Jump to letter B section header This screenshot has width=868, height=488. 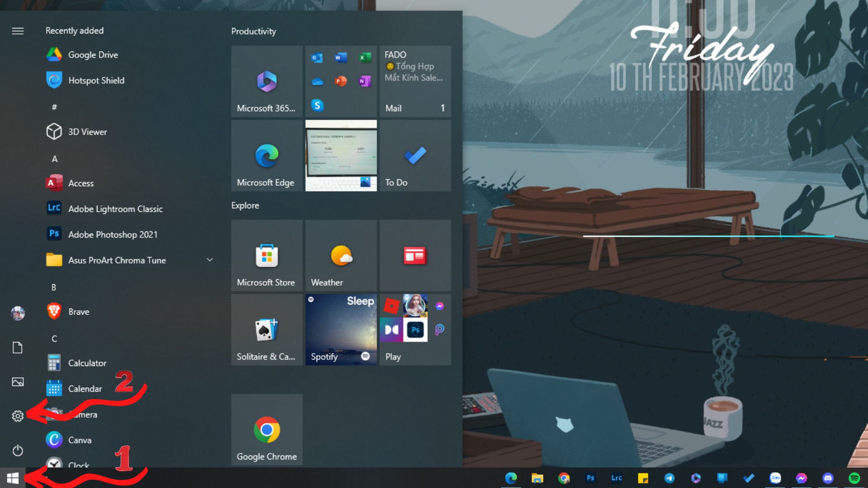coord(54,287)
